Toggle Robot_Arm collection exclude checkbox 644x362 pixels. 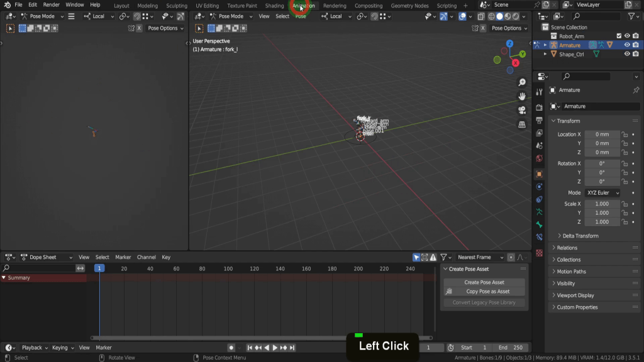(x=619, y=36)
